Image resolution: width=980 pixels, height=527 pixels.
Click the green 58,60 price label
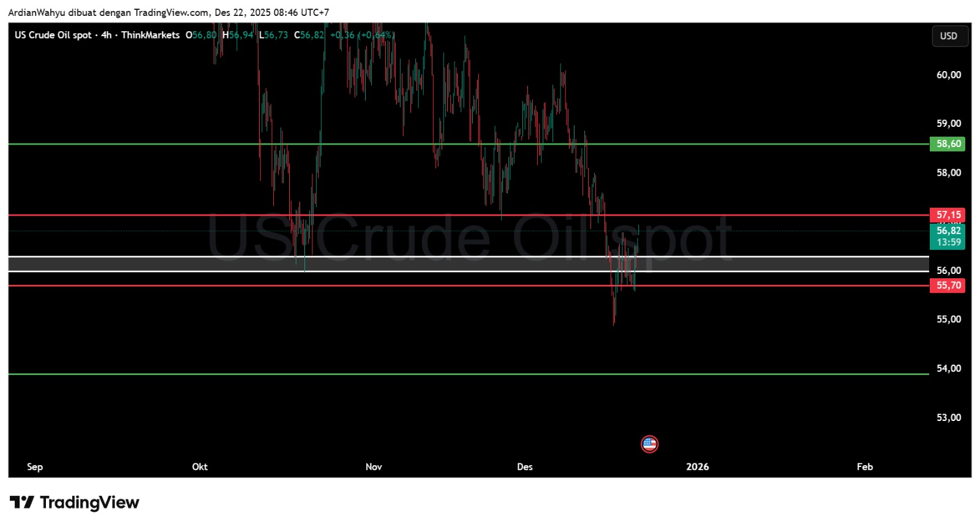948,144
